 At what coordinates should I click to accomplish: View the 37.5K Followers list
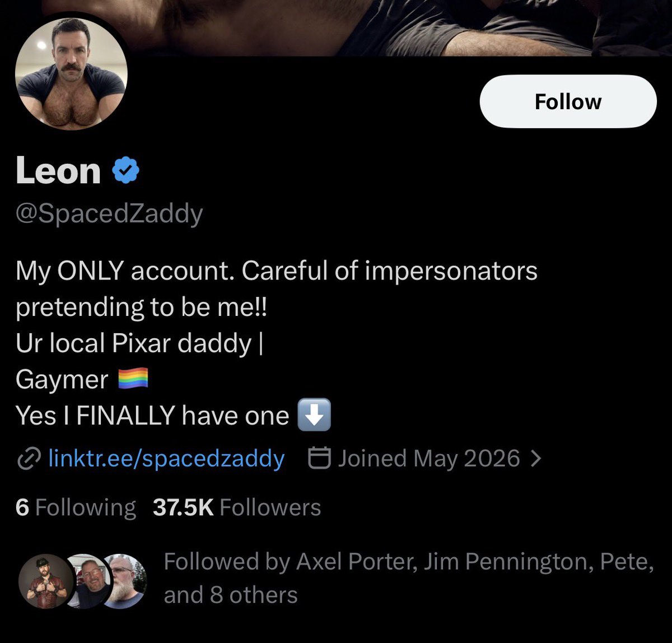click(237, 507)
